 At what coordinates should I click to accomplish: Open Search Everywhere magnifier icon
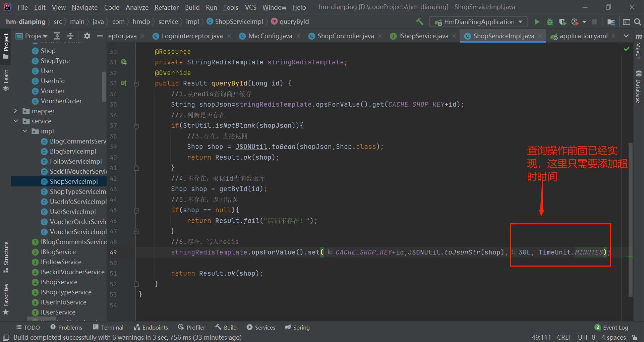638,22
